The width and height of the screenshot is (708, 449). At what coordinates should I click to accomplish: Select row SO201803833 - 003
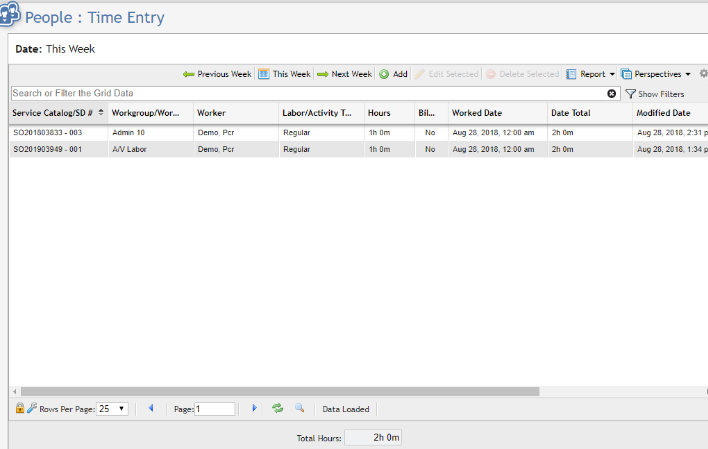[x=47, y=132]
